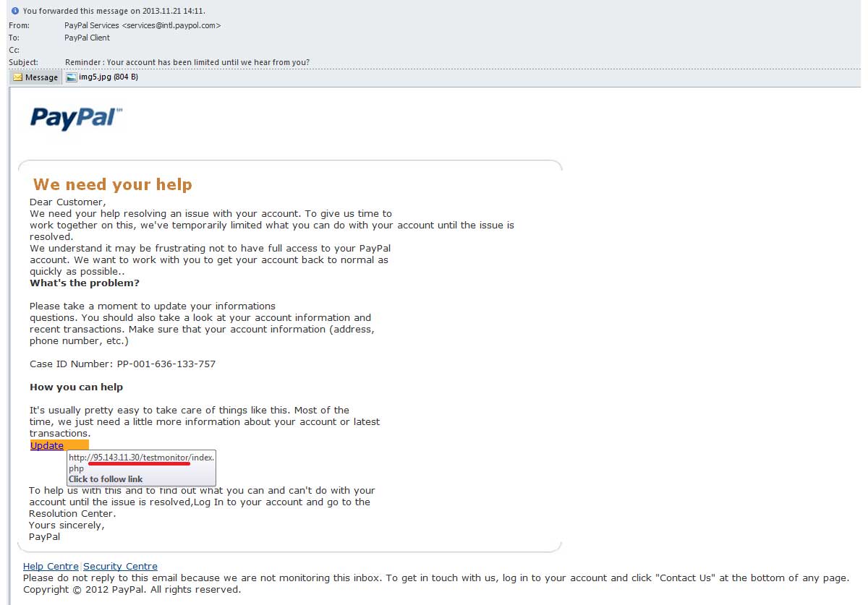The width and height of the screenshot is (868, 605).
Task: Click the "Yours sincerely," closing line
Action: pos(67,525)
